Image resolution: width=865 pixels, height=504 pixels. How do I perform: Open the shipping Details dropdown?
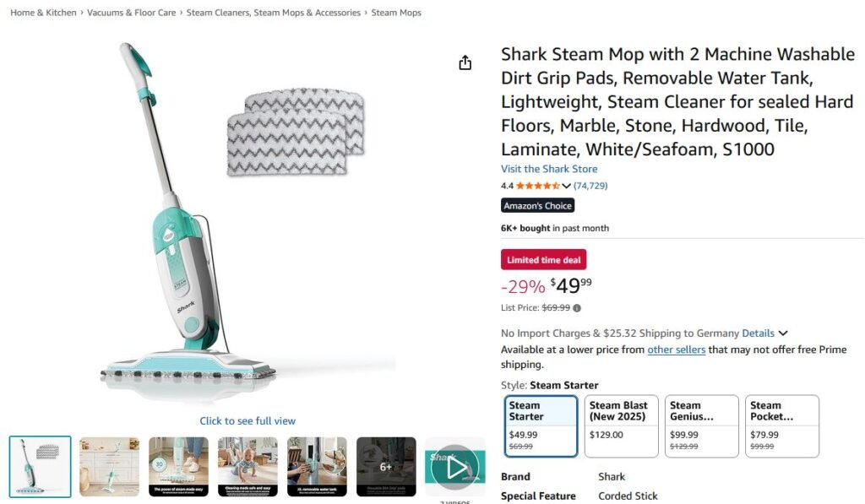pos(759,333)
